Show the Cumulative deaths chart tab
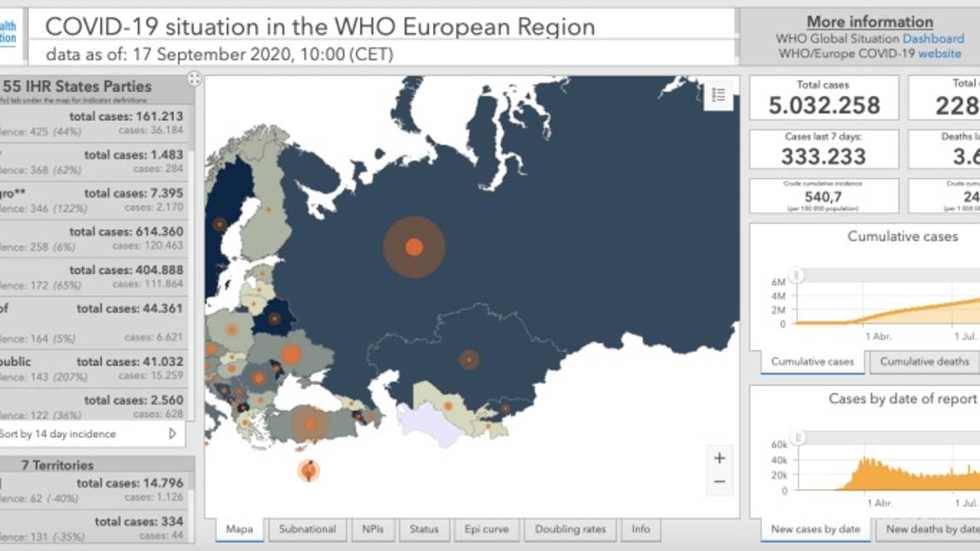The width and height of the screenshot is (980, 551). [924, 361]
